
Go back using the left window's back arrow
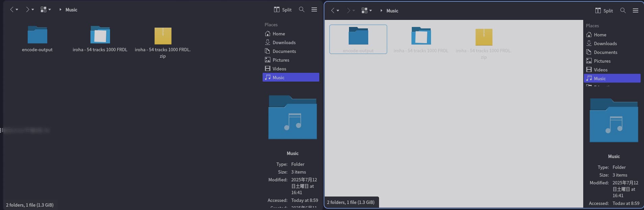12,10
